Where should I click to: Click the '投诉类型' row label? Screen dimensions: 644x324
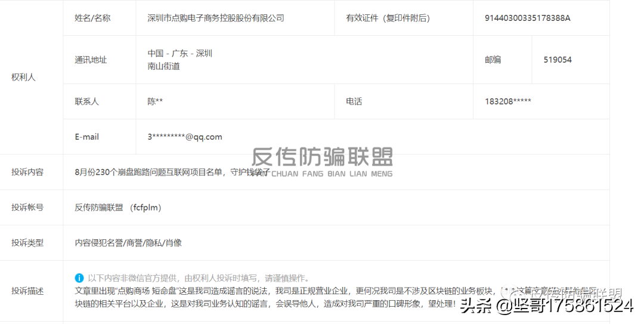pos(27,243)
